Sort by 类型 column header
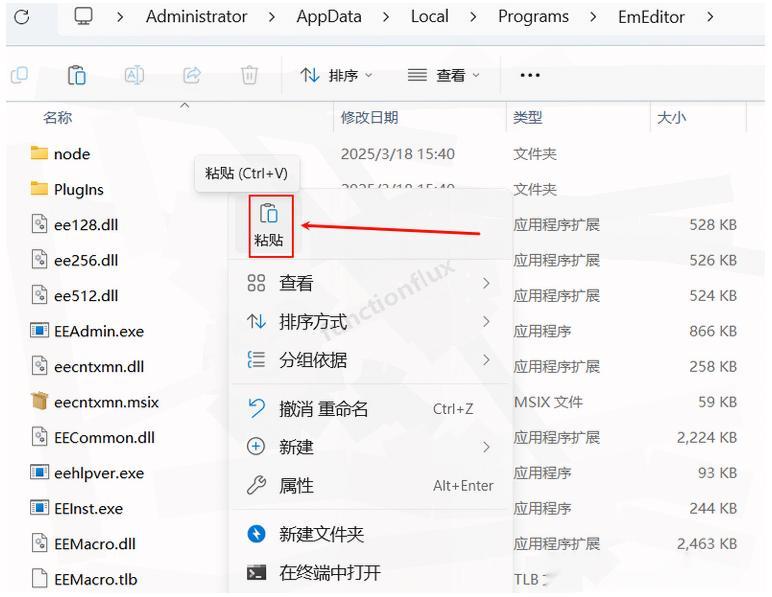The height and width of the screenshot is (597, 772). [x=527, y=118]
